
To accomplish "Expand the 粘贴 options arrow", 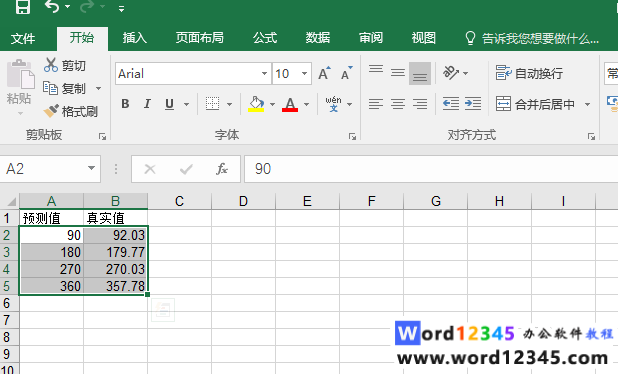I will 20,114.
